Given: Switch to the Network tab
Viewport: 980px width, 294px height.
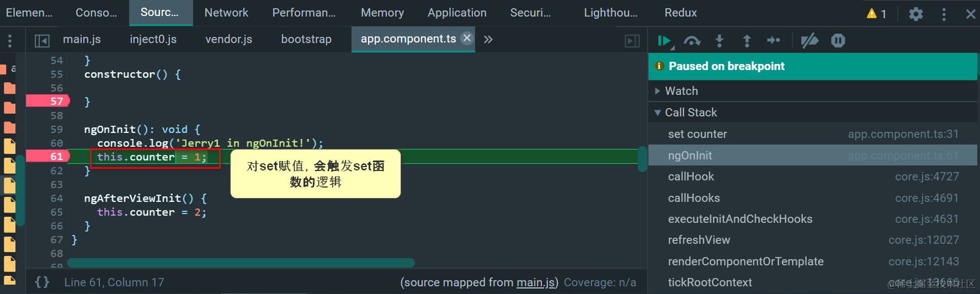Looking at the screenshot, I should [226, 13].
